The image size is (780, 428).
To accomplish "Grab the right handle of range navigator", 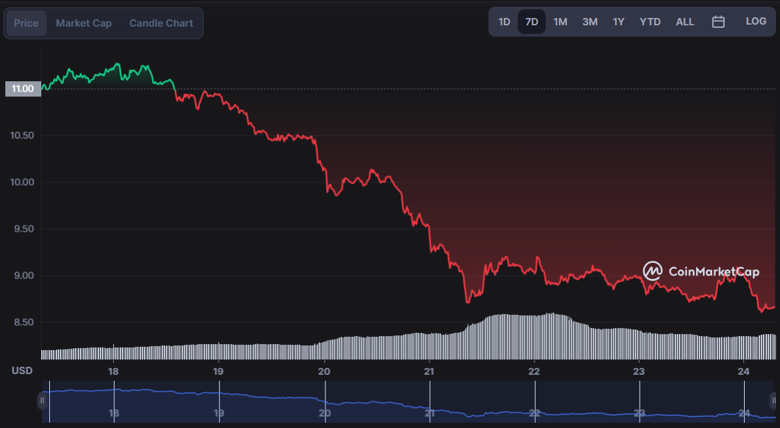I will click(x=773, y=400).
